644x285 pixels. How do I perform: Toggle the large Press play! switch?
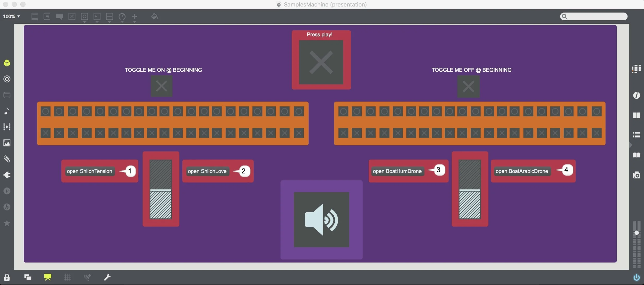coord(321,62)
